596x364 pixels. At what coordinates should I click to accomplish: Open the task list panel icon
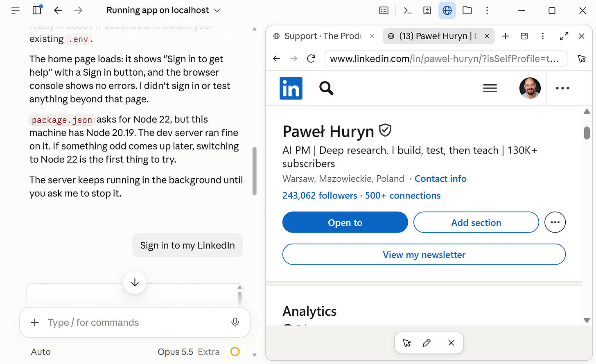pyautogui.click(x=384, y=10)
